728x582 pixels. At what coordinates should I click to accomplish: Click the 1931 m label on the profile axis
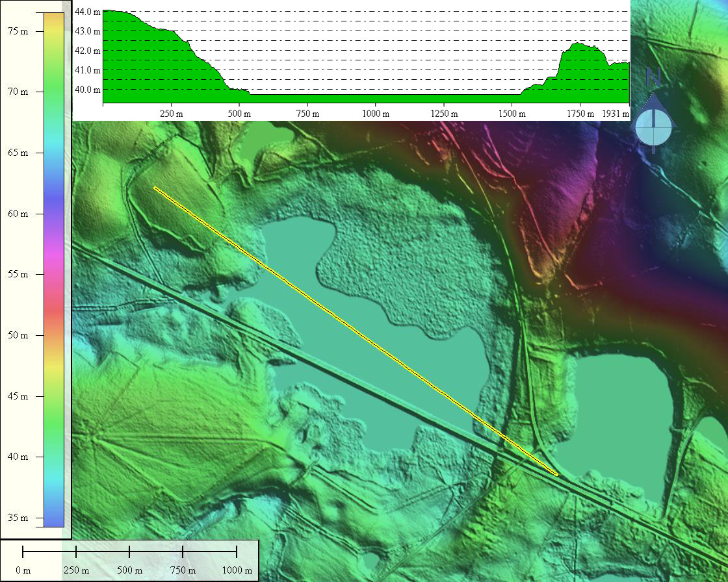pos(616,114)
